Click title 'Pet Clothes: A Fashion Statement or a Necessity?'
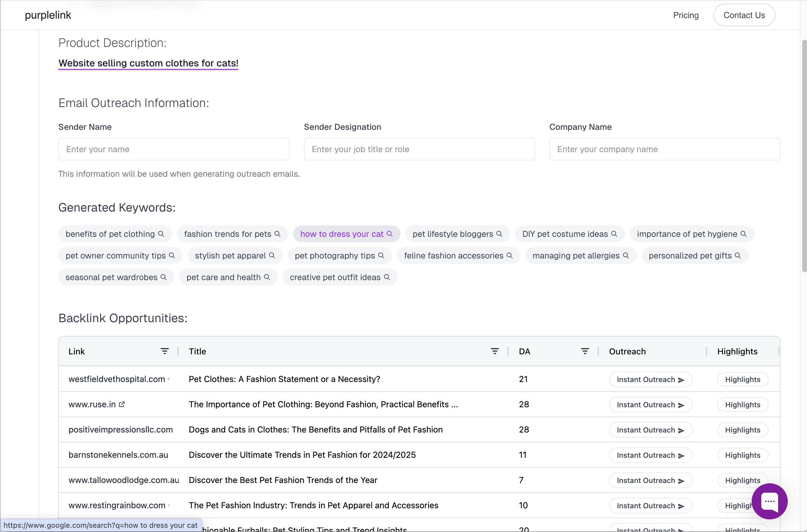This screenshot has height=532, width=807. coord(284,379)
